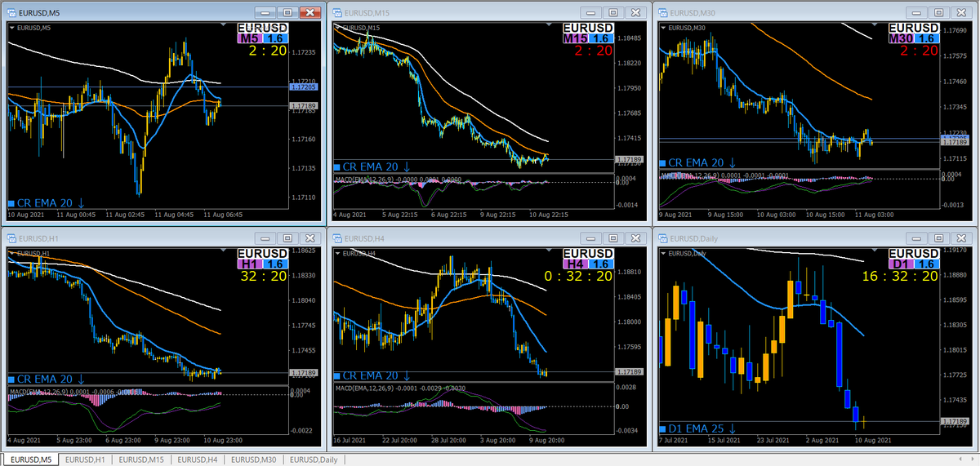Click the chart icon in EURUSD,M5 title bar
The height and width of the screenshot is (466, 980).
click(x=11, y=12)
